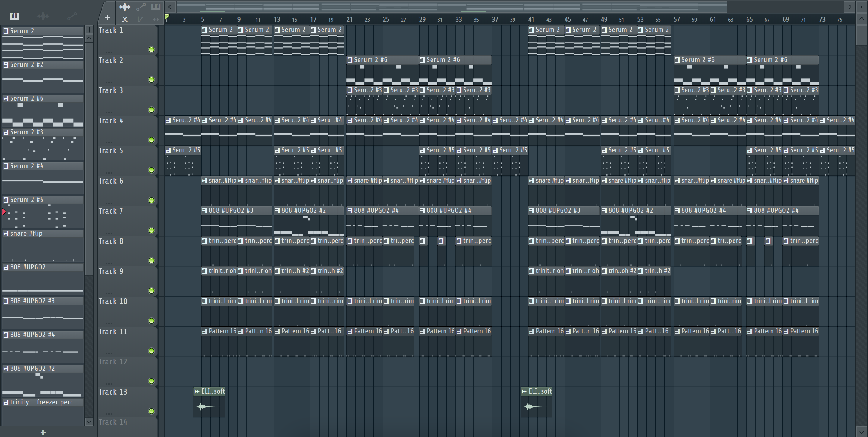Click the pattern icon of Serum 2 #2 in picker
Viewport: 868px width, 437px height.
point(6,65)
